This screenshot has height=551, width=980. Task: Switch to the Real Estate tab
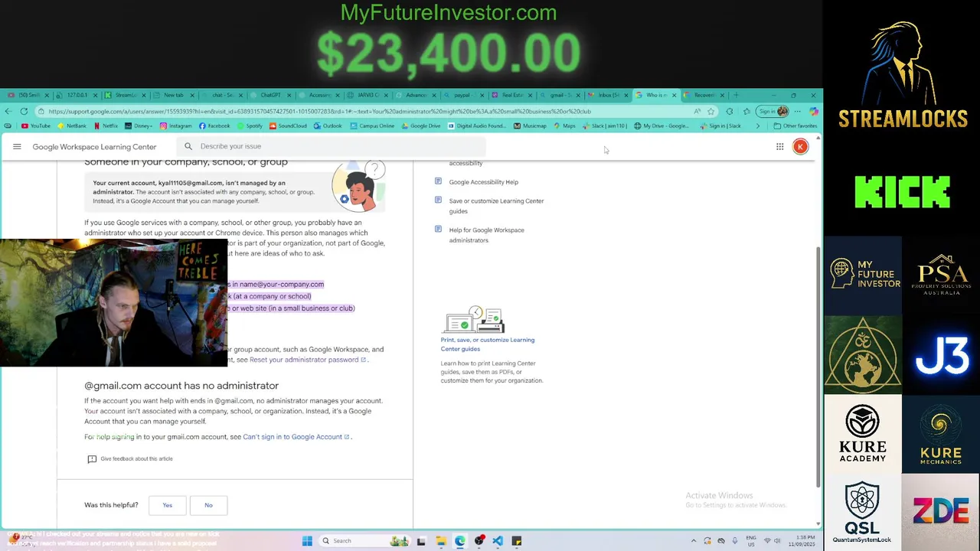pyautogui.click(x=511, y=95)
